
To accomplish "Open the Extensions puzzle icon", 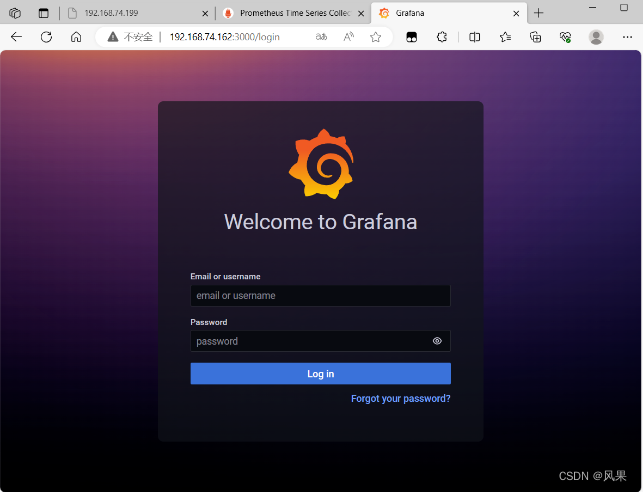I will click(x=442, y=37).
